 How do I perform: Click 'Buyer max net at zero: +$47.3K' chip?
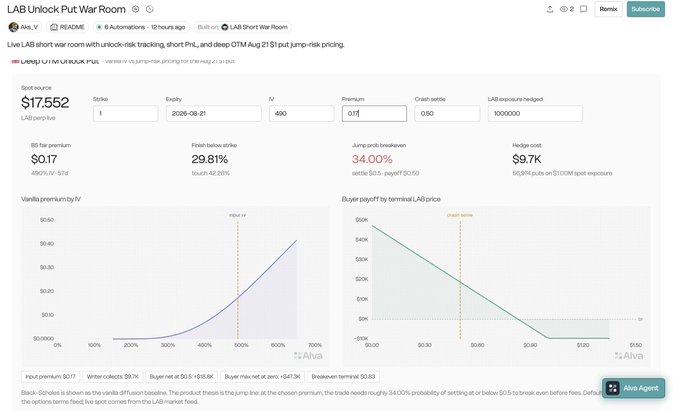pos(262,377)
